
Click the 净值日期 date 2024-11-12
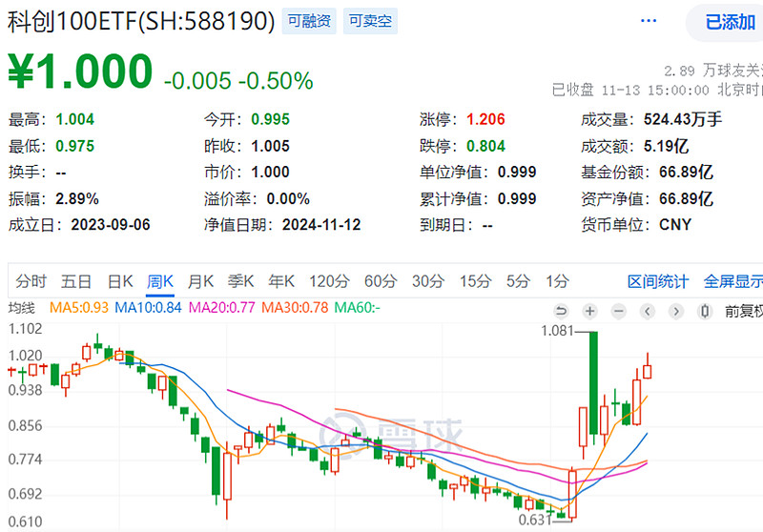point(321,225)
